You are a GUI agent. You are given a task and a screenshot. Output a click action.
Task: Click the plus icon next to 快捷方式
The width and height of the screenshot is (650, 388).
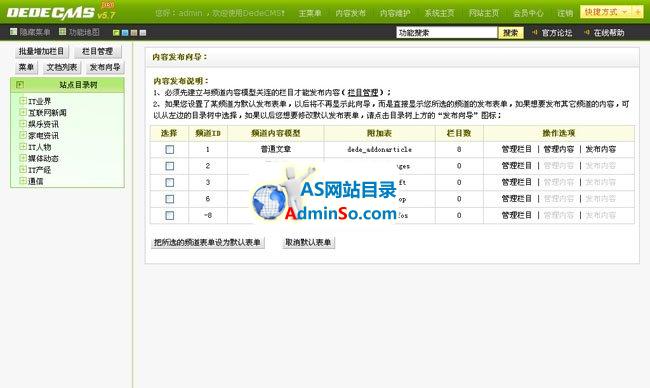(x=638, y=12)
